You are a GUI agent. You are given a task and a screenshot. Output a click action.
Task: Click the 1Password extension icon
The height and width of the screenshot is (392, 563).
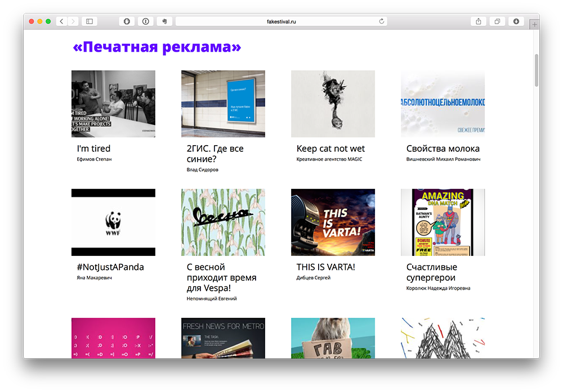click(x=145, y=21)
